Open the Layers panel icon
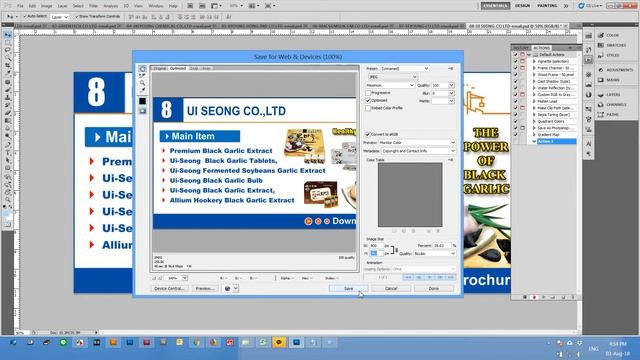 (600, 95)
